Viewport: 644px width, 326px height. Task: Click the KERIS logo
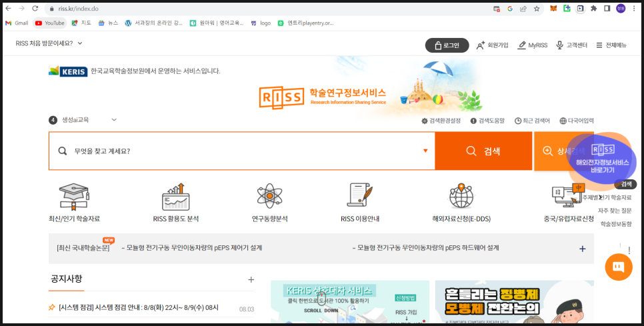(x=68, y=71)
